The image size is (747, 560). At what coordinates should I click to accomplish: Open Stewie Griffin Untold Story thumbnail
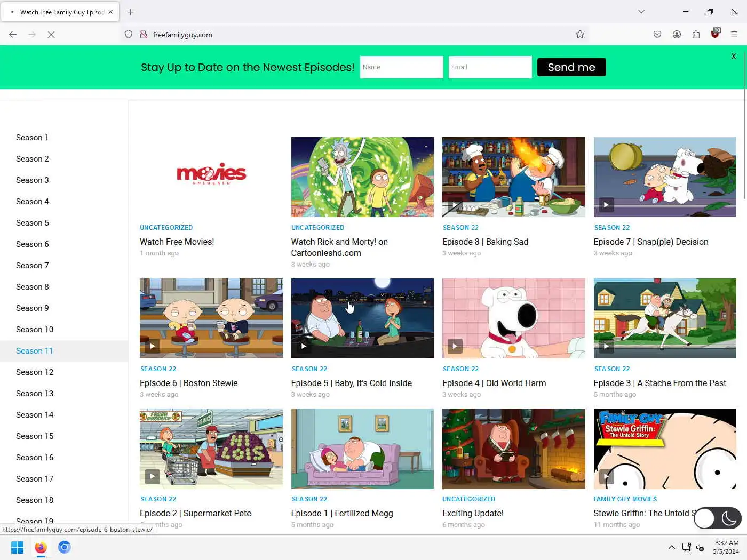coord(665,449)
